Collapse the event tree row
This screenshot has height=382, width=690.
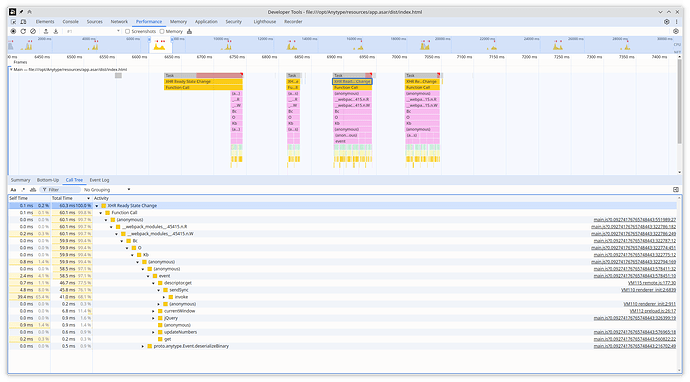[148, 276]
